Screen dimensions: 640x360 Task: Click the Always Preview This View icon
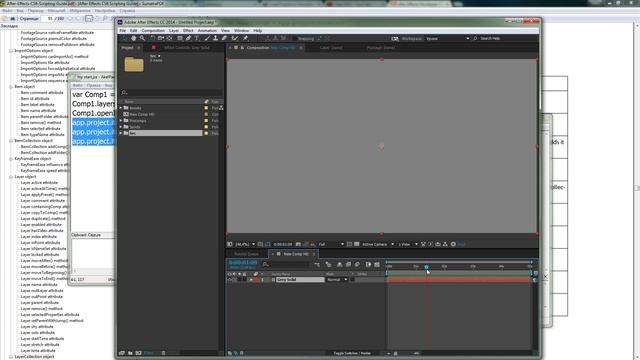[230, 244]
